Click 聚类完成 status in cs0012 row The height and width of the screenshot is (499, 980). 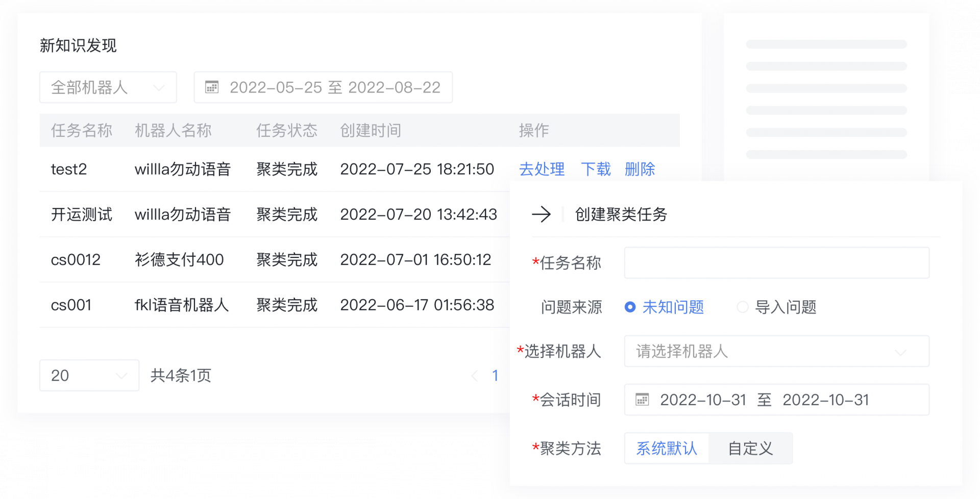(x=287, y=260)
